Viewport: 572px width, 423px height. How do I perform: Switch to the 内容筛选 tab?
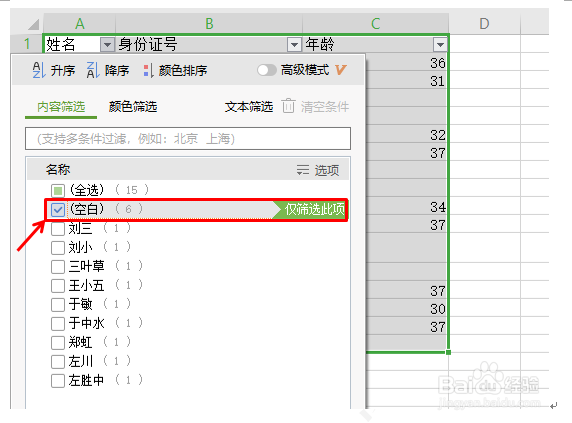tap(61, 107)
